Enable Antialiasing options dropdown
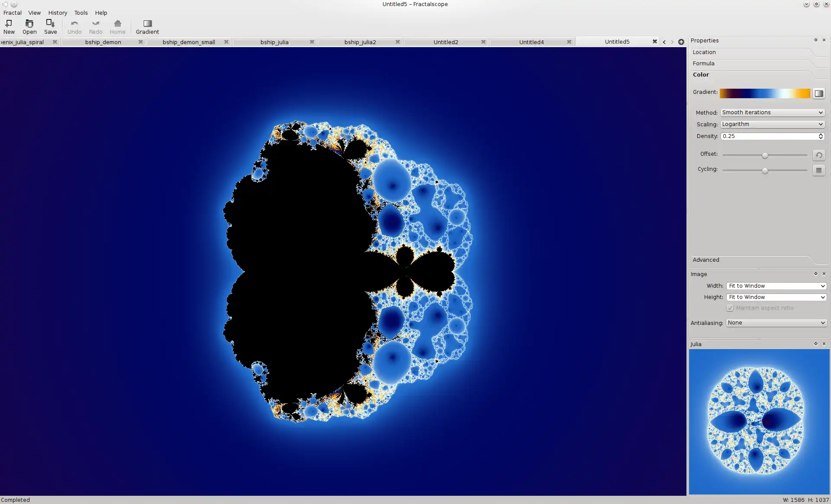 (x=775, y=322)
